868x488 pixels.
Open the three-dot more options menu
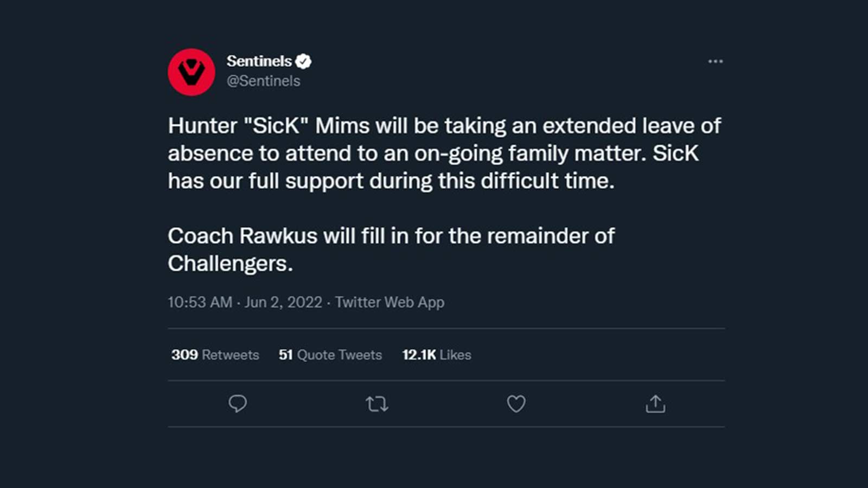tap(715, 61)
